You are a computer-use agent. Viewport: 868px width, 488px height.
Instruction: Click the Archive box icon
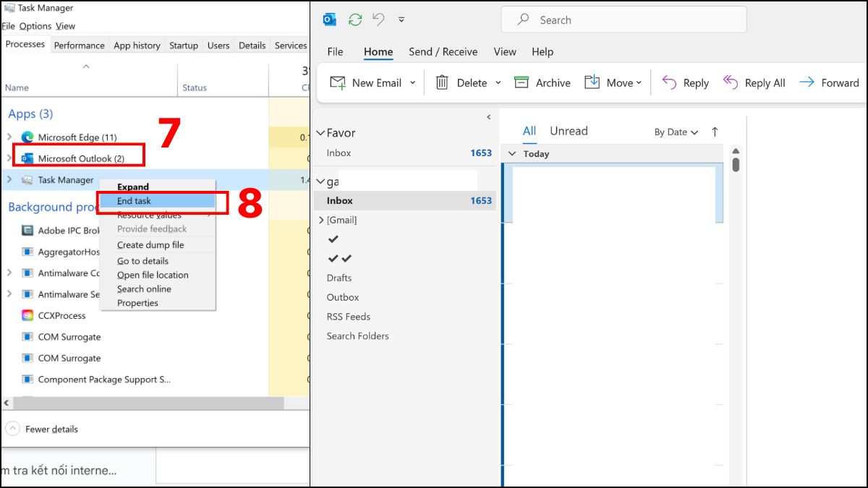pyautogui.click(x=522, y=82)
